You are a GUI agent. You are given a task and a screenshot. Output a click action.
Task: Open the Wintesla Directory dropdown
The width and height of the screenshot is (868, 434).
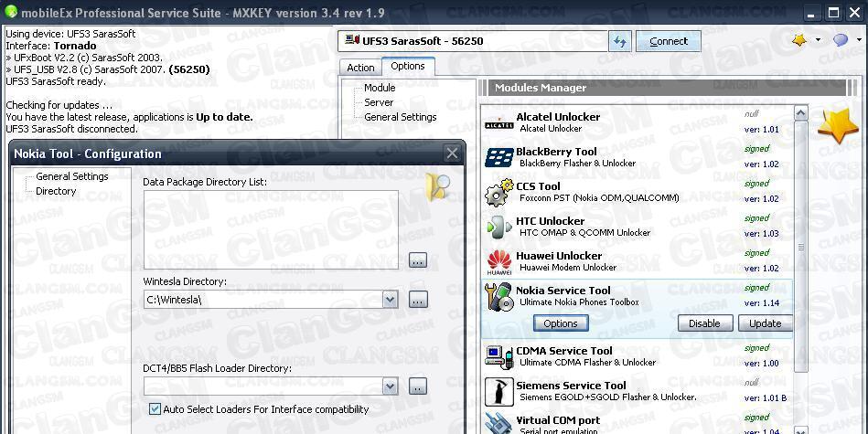tap(391, 300)
